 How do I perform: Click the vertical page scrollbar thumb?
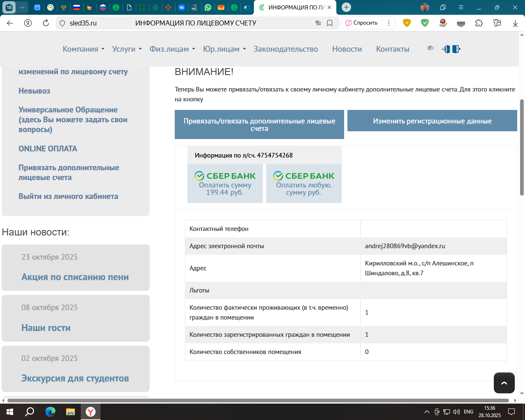[522, 148]
